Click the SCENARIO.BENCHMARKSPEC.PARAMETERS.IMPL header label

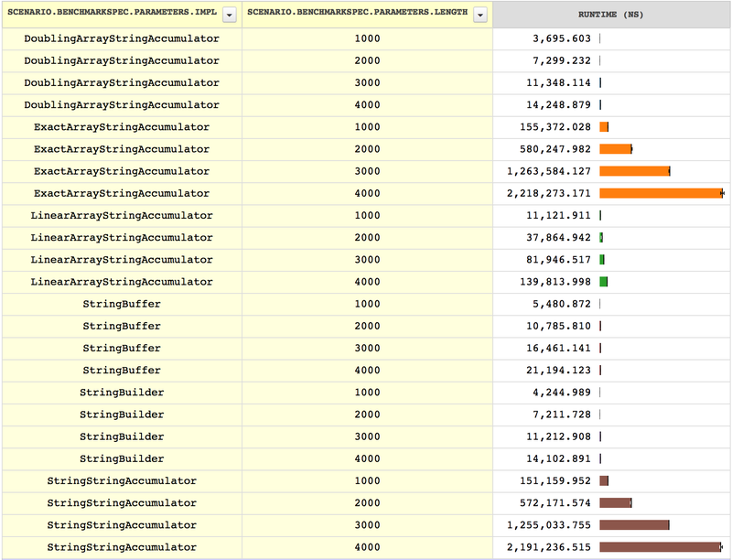pos(114,14)
